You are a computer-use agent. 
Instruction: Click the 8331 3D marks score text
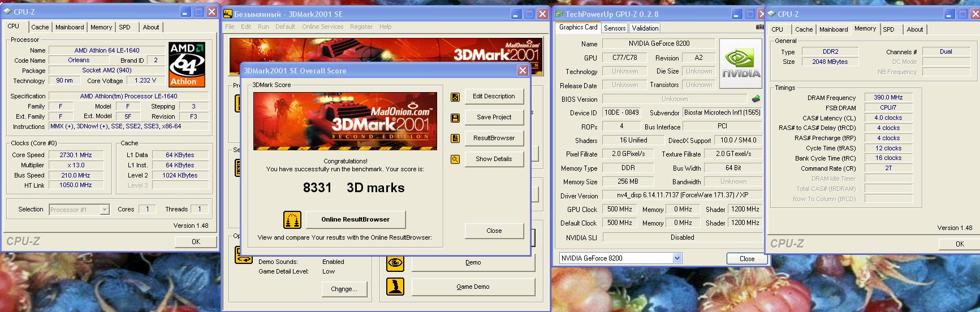coord(353,188)
